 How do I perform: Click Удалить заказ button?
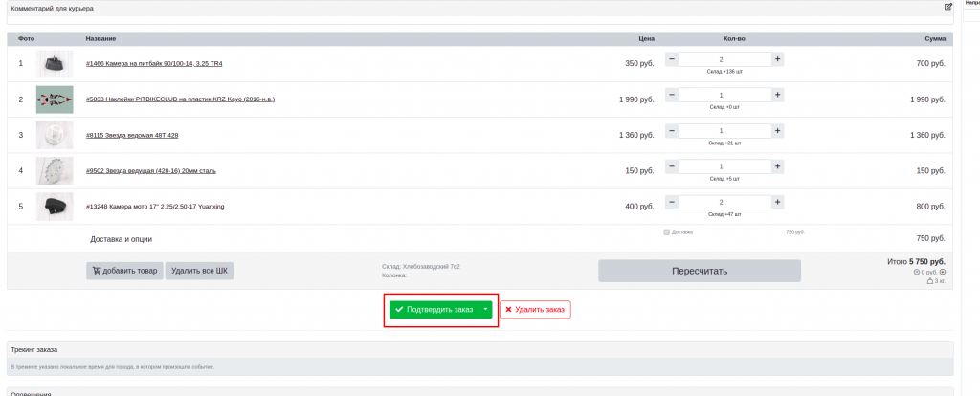tap(535, 310)
